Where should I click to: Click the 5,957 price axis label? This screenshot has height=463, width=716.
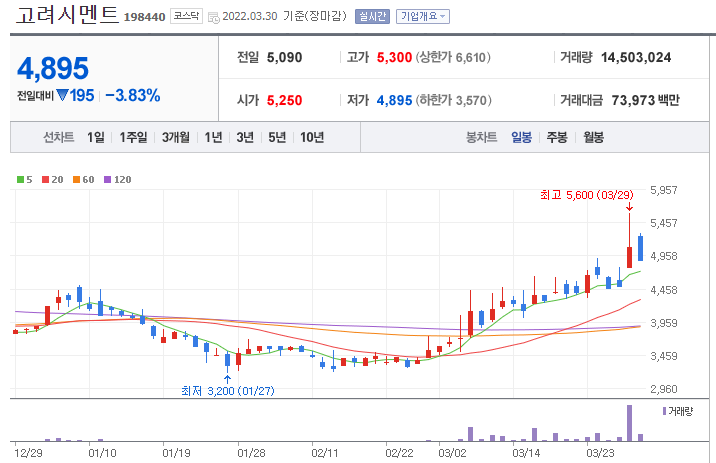click(664, 190)
